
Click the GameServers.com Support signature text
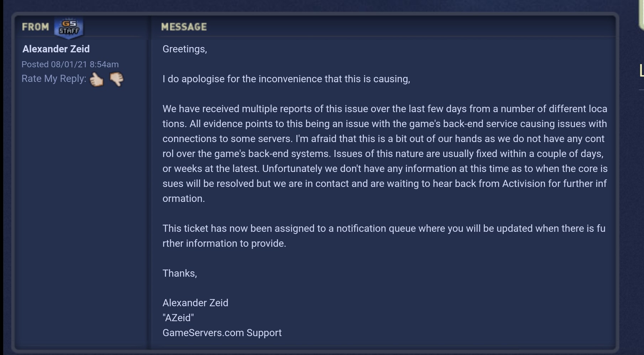[x=222, y=333]
